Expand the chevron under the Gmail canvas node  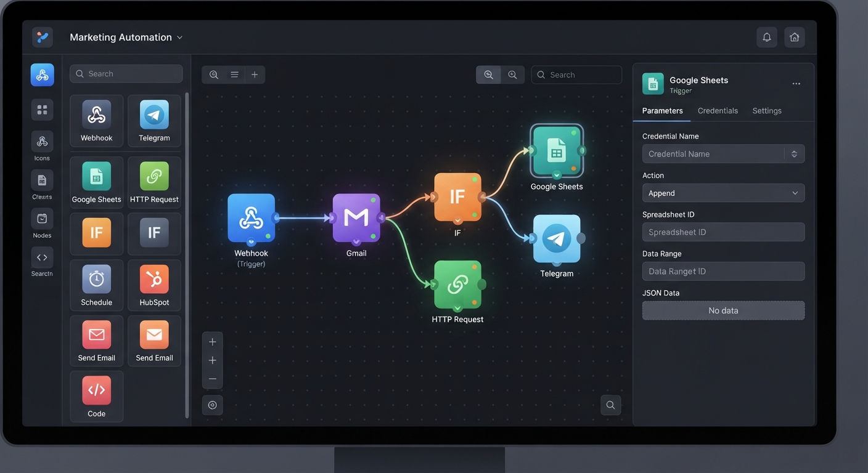(x=356, y=242)
